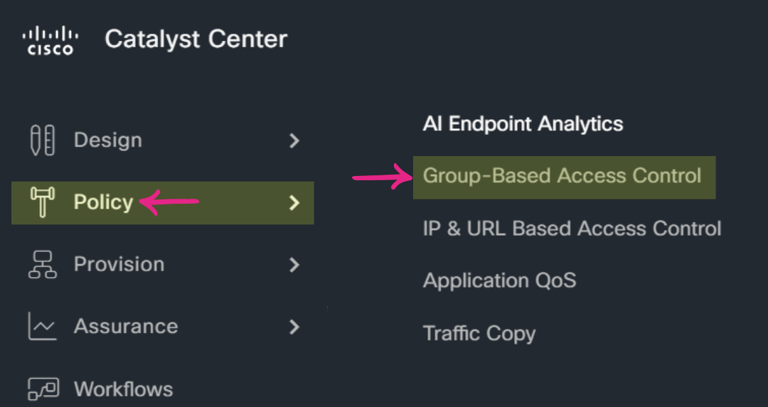Select the Provision menu label

(x=119, y=264)
